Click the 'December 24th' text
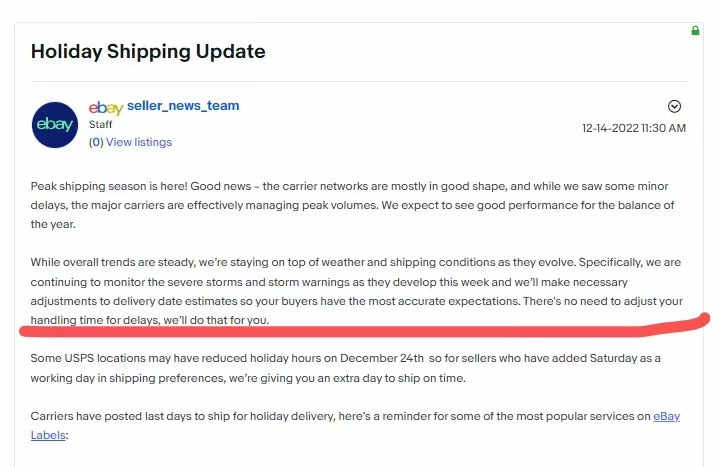This screenshot has height=467, width=719. (x=382, y=358)
